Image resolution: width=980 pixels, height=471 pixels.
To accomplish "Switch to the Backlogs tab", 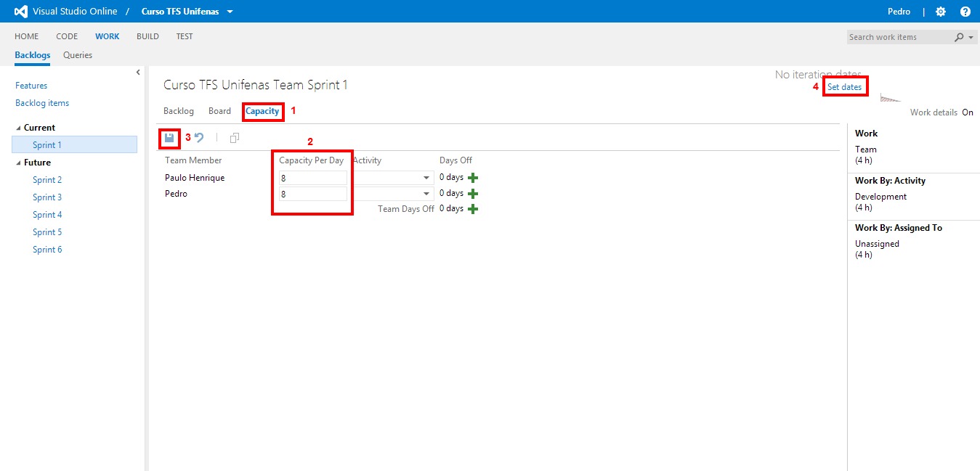I will coord(33,55).
